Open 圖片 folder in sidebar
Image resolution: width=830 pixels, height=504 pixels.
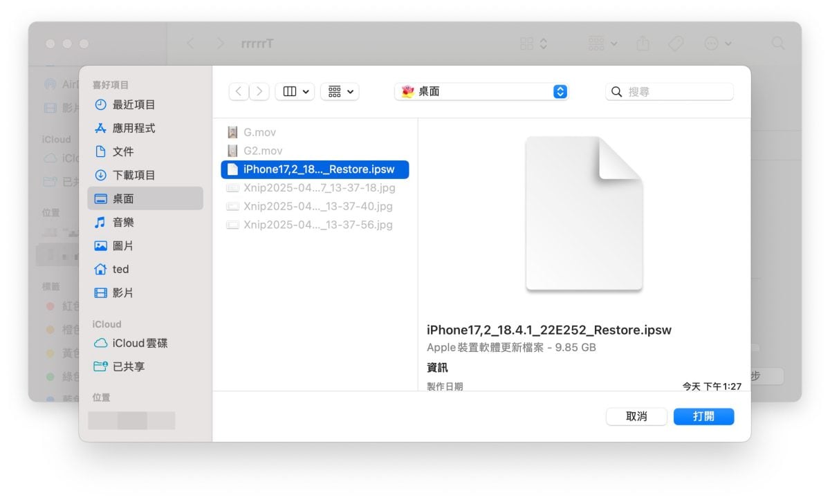point(123,245)
